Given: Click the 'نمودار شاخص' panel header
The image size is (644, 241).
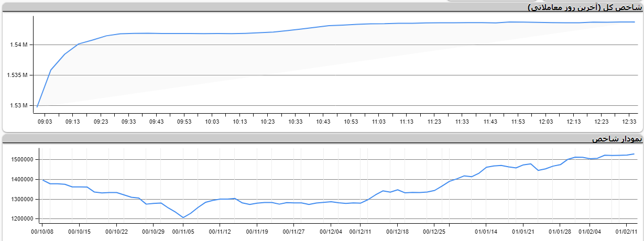Looking at the screenshot, I should click(616, 139).
